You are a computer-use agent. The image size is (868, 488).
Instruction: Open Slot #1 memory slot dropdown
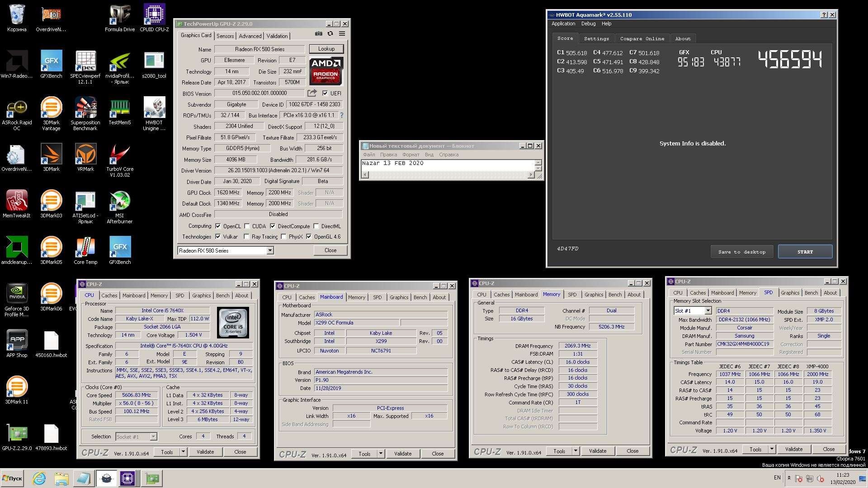coord(708,311)
